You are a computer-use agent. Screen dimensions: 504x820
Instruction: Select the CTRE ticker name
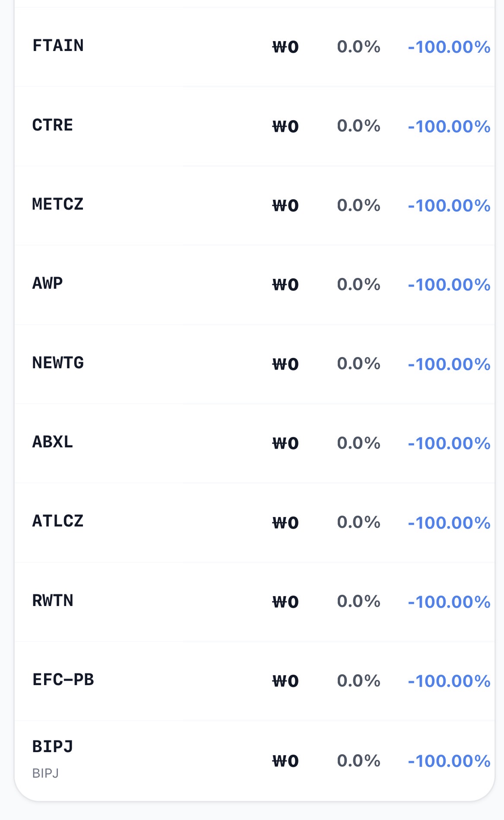(53, 125)
